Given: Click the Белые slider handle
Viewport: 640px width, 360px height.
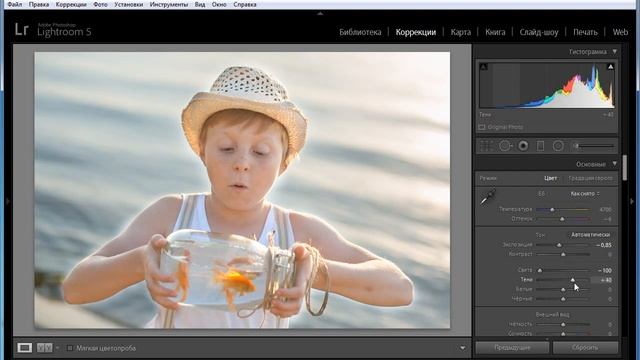Looking at the screenshot, I should [x=563, y=289].
